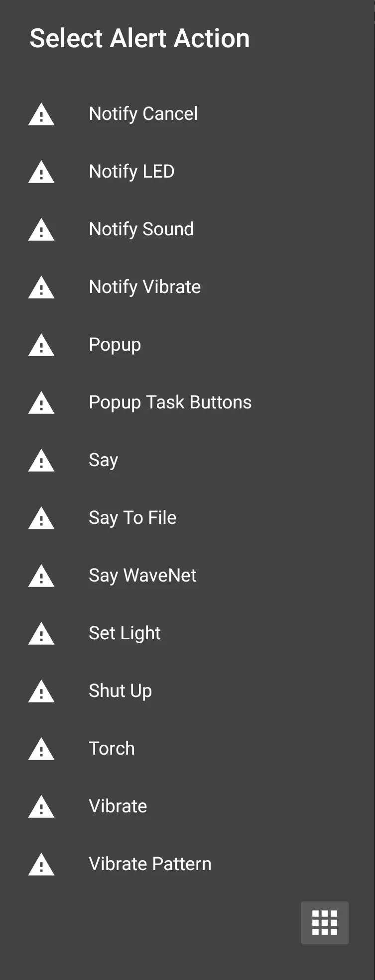Select the Notify Cancel entry

(x=143, y=114)
